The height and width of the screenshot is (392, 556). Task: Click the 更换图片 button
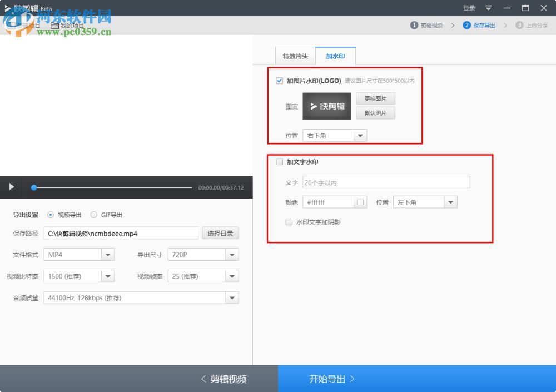pos(375,98)
